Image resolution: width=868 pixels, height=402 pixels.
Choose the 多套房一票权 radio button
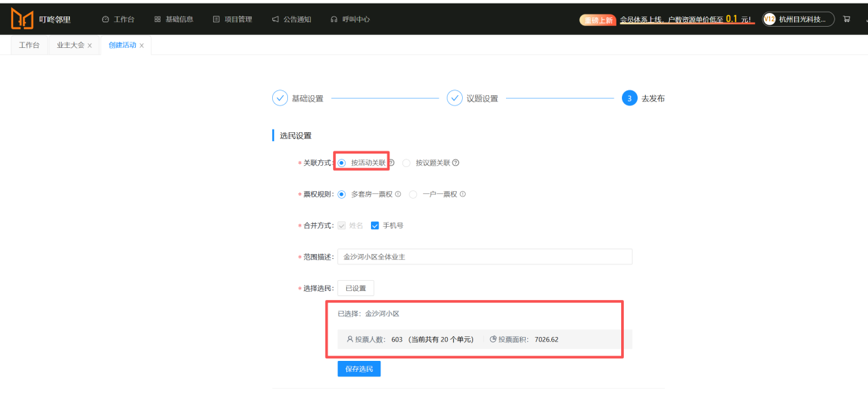click(x=341, y=194)
